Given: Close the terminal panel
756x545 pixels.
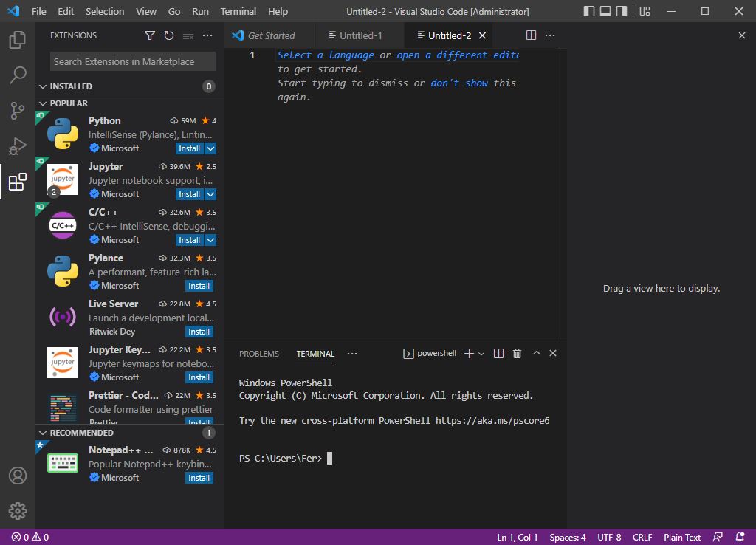Looking at the screenshot, I should pos(553,353).
